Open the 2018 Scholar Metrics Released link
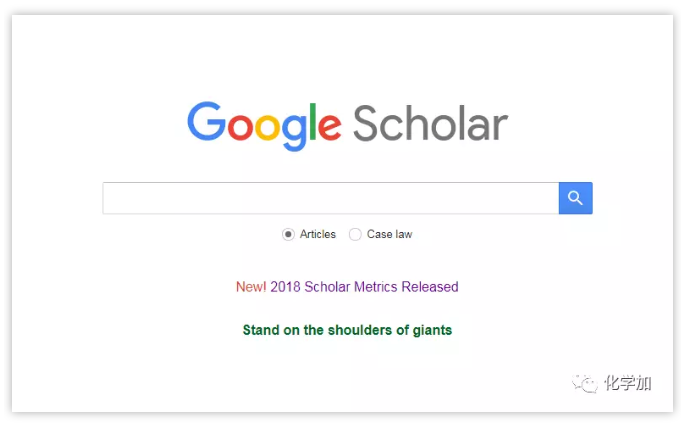The width and height of the screenshot is (687, 423). point(364,287)
